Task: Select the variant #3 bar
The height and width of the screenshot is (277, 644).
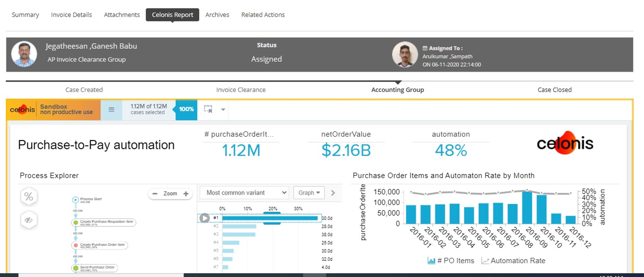Action: 239,235
